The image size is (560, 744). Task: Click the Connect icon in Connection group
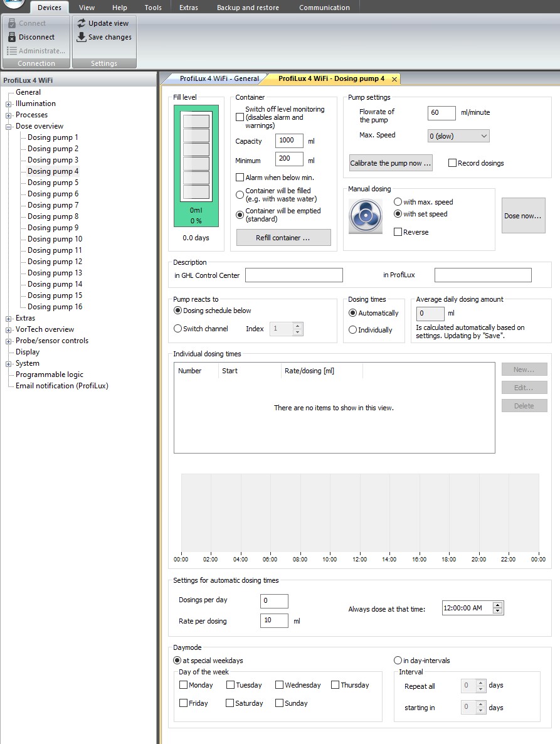click(x=12, y=23)
